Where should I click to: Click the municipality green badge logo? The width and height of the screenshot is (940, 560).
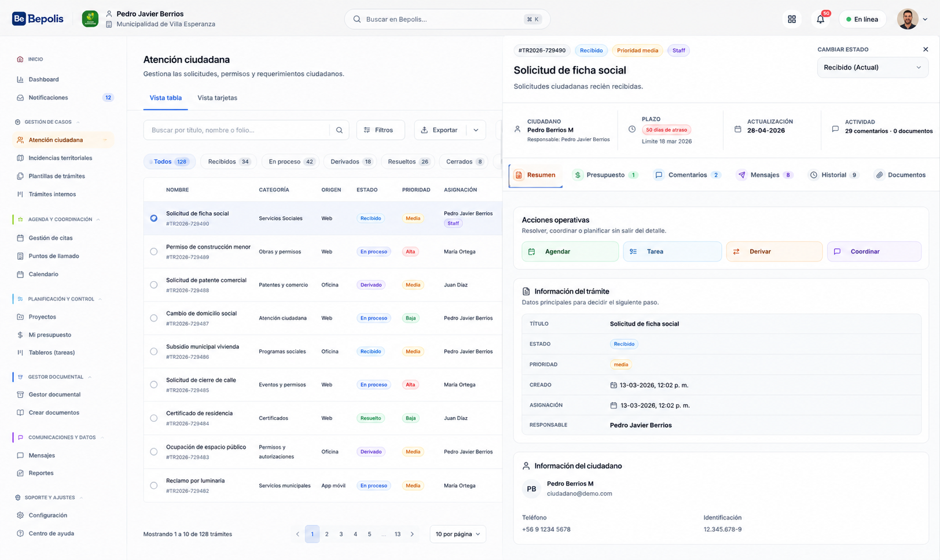90,19
